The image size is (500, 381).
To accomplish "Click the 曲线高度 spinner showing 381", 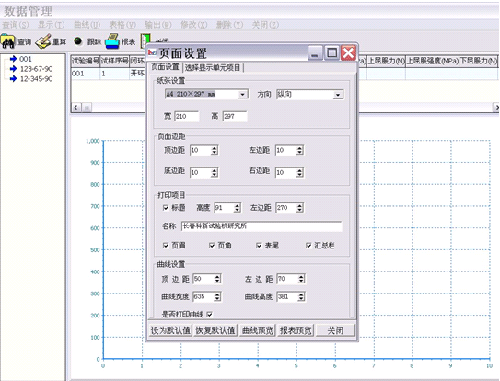I will click(x=291, y=297).
